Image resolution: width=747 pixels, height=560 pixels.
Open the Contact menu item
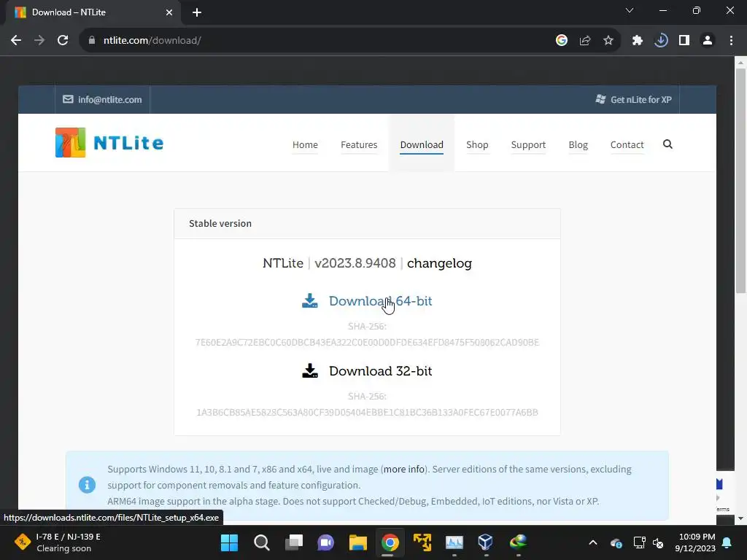627,145
